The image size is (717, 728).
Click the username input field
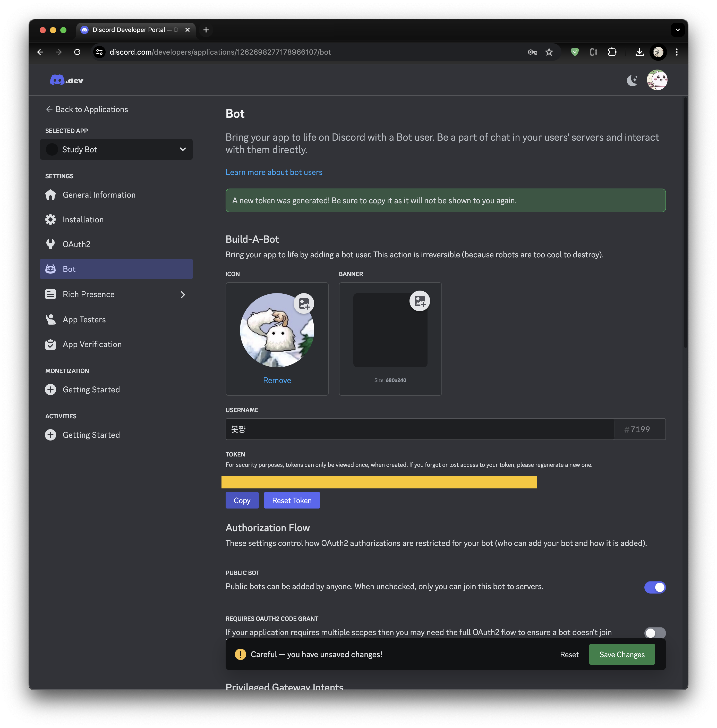click(420, 429)
